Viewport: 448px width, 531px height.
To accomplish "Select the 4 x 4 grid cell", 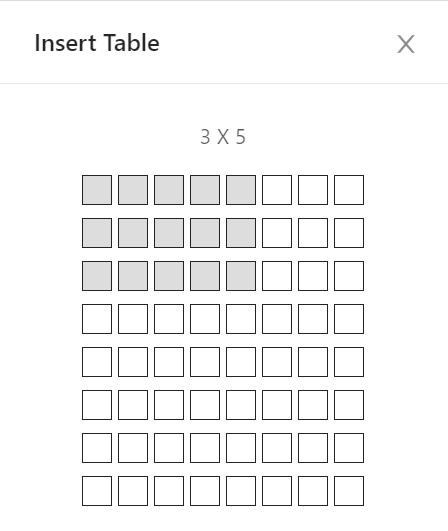I will coord(205,319).
